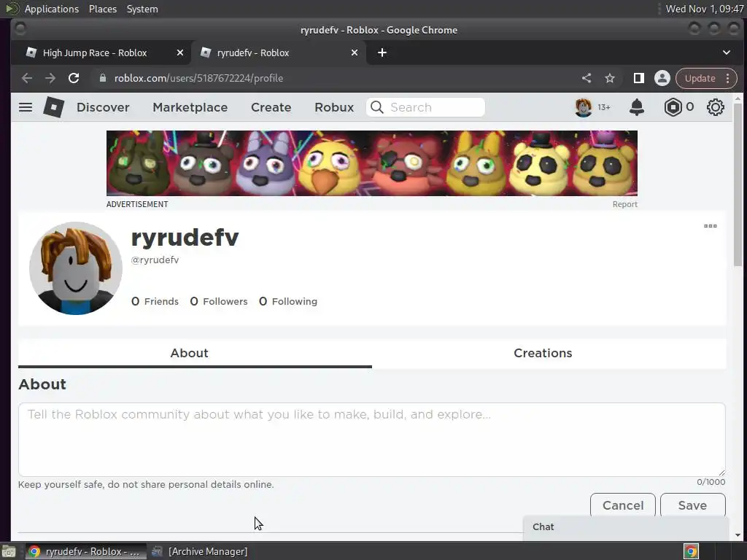Click the scrollbar down arrow
This screenshot has width=747, height=560.
pyautogui.click(x=738, y=535)
